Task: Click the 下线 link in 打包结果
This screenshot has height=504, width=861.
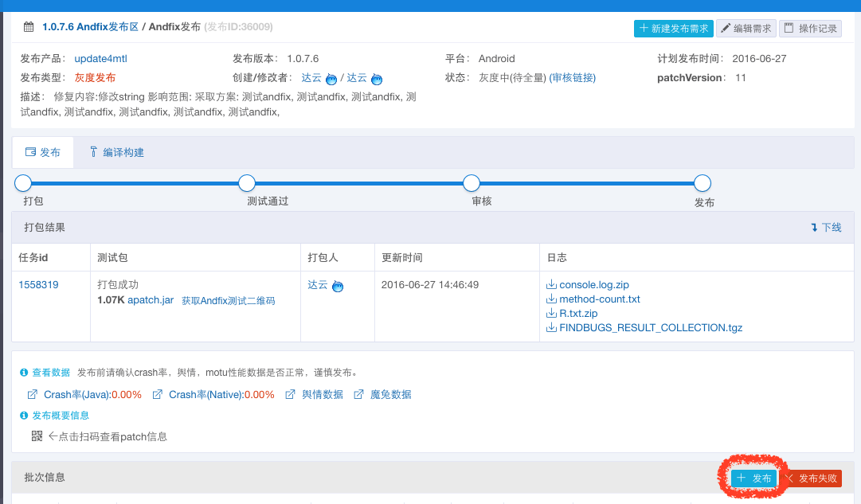Action: click(826, 228)
